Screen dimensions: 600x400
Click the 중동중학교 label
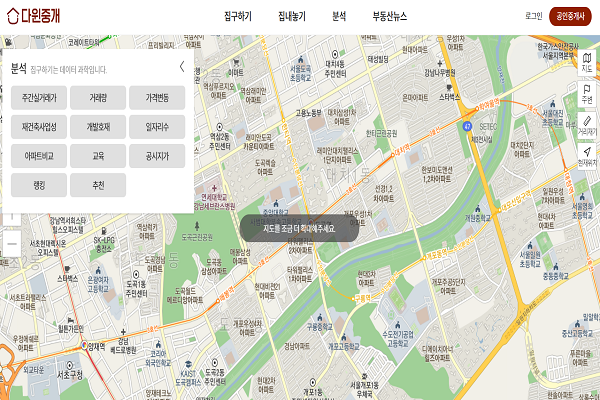point(556,276)
